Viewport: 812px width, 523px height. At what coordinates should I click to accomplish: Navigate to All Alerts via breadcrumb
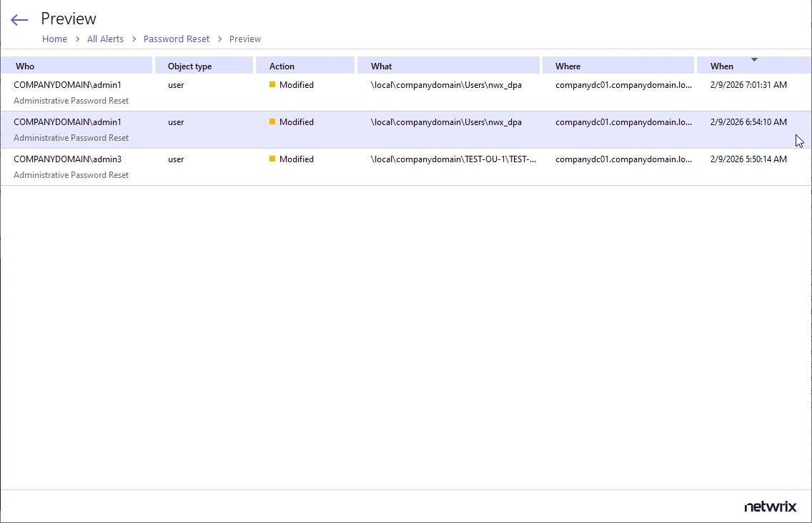105,39
